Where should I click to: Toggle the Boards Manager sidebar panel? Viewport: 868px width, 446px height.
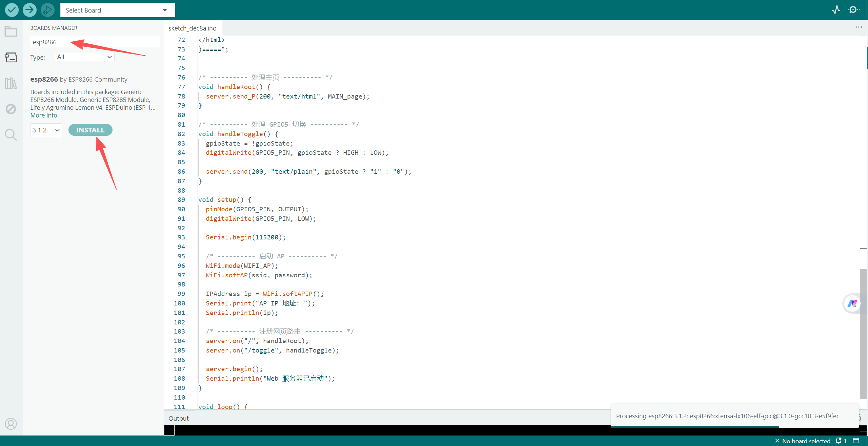pos(11,57)
